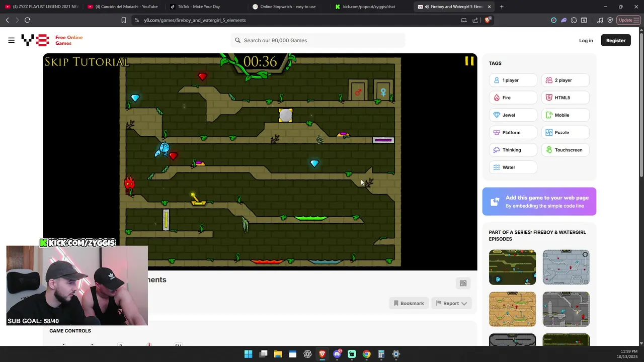Open Task View on the taskbar
The width and height of the screenshot is (644, 362).
pyautogui.click(x=263, y=354)
